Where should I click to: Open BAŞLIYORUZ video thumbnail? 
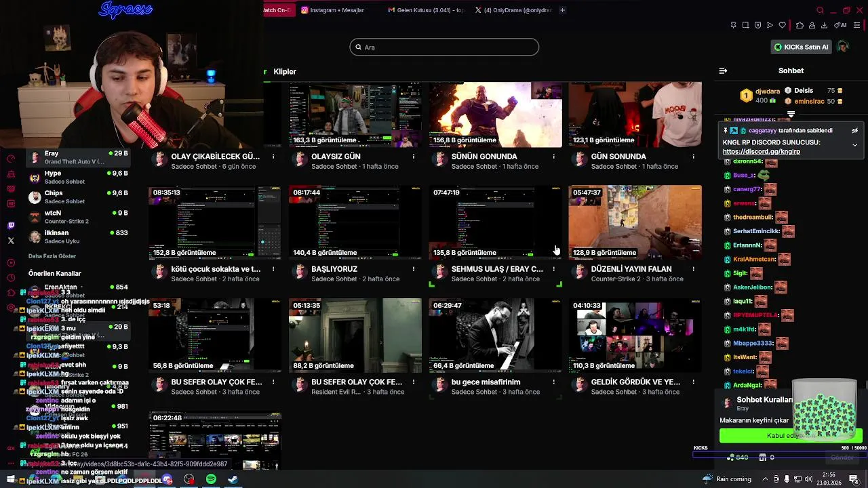coord(355,222)
